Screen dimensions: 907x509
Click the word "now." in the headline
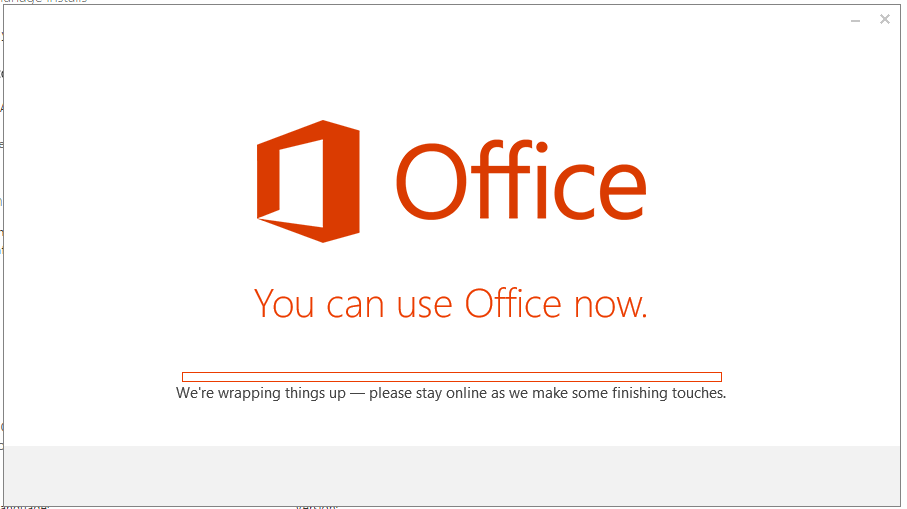point(610,307)
